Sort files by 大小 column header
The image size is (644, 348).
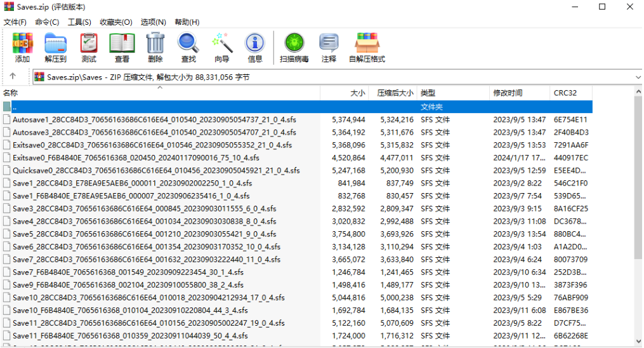358,93
